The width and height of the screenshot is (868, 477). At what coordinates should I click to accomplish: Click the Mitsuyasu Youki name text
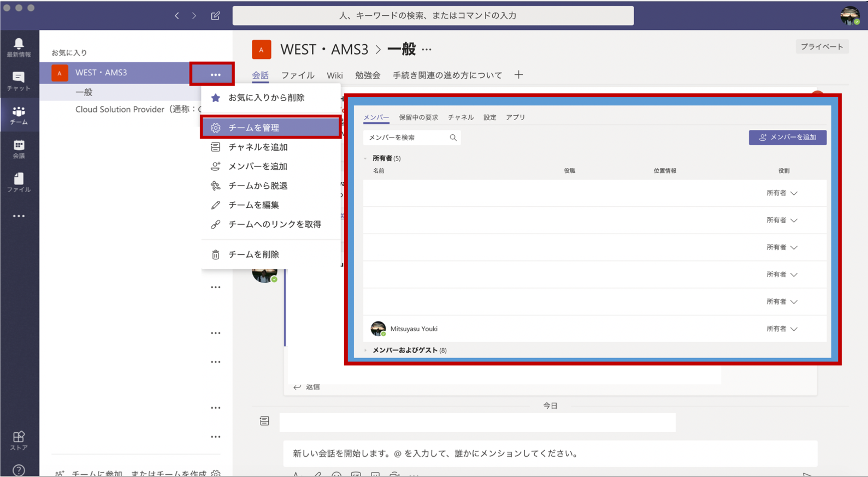[414, 329]
